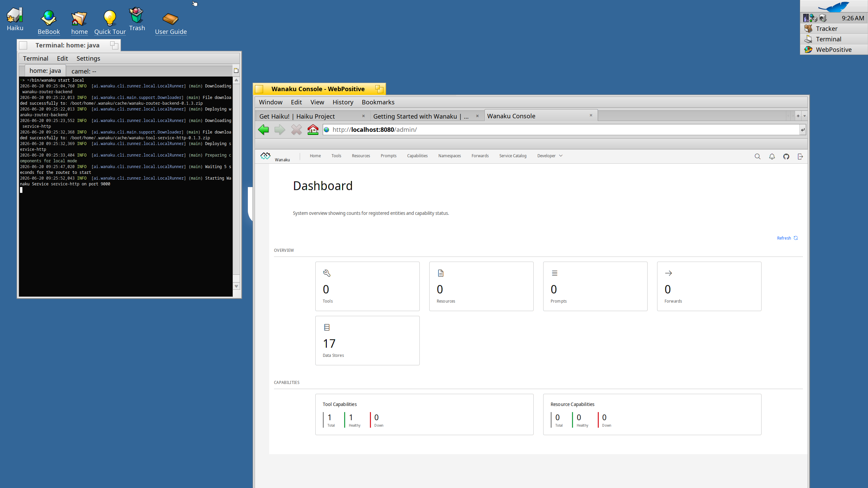Open the Quick Tour desktop icon
This screenshot has height=488, width=868.
[x=110, y=23]
